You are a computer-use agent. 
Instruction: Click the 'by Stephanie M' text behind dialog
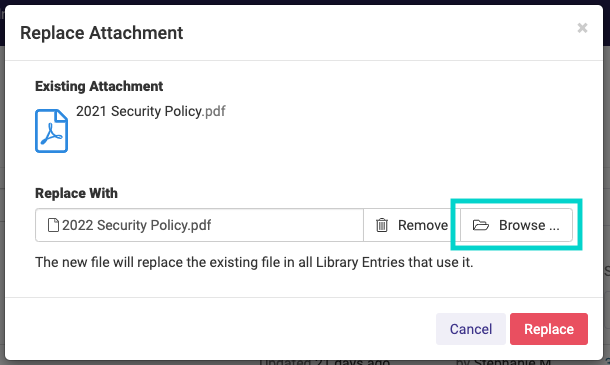click(x=503, y=362)
